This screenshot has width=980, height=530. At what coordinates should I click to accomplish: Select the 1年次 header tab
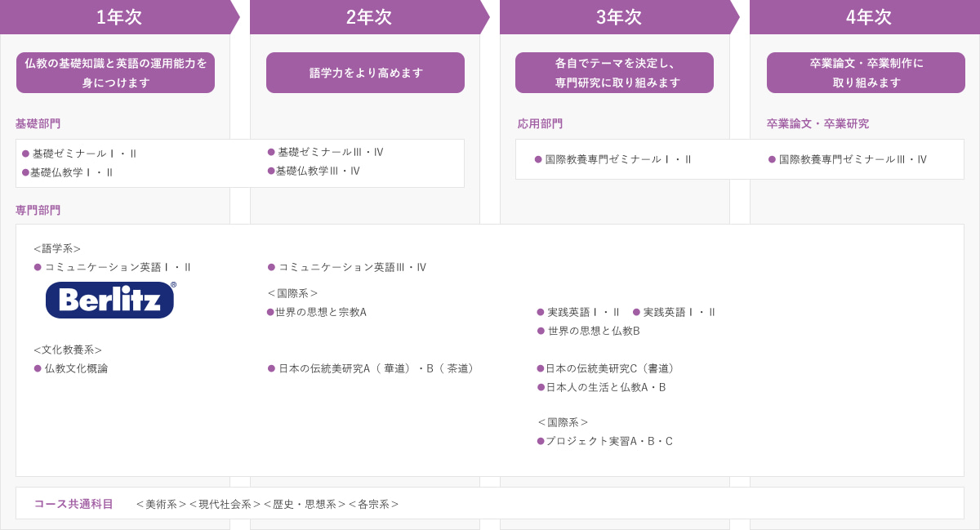[x=119, y=17]
